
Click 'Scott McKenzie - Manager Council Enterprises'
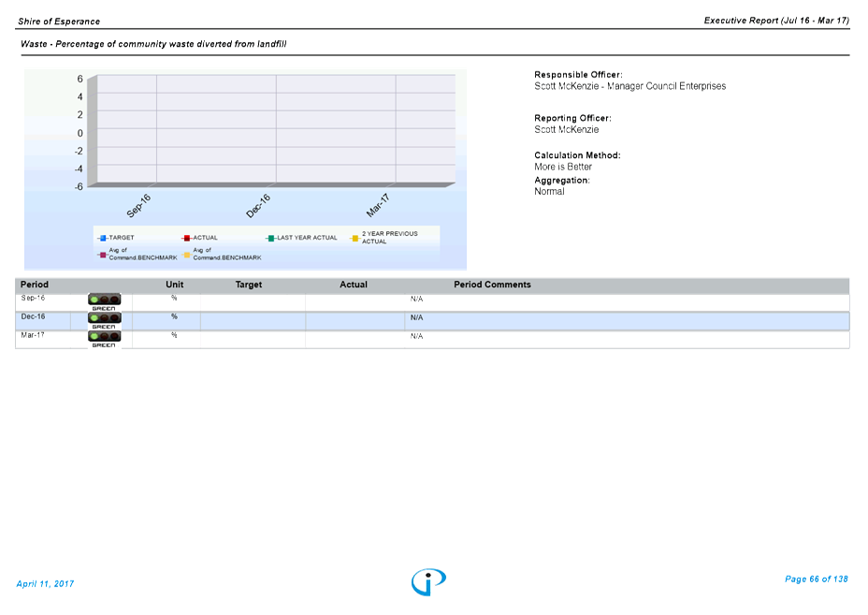click(630, 86)
